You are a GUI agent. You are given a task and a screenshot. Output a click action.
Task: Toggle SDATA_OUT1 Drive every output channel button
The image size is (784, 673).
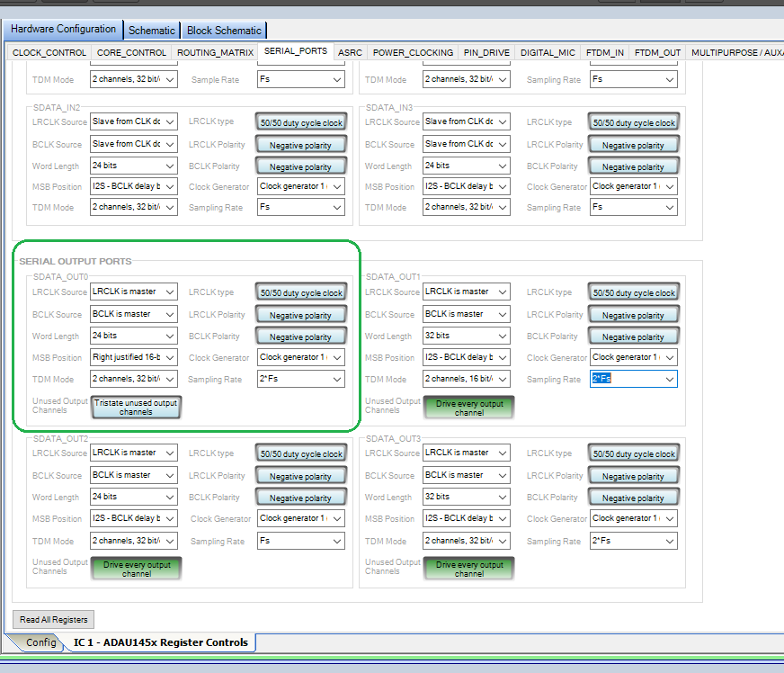(469, 408)
